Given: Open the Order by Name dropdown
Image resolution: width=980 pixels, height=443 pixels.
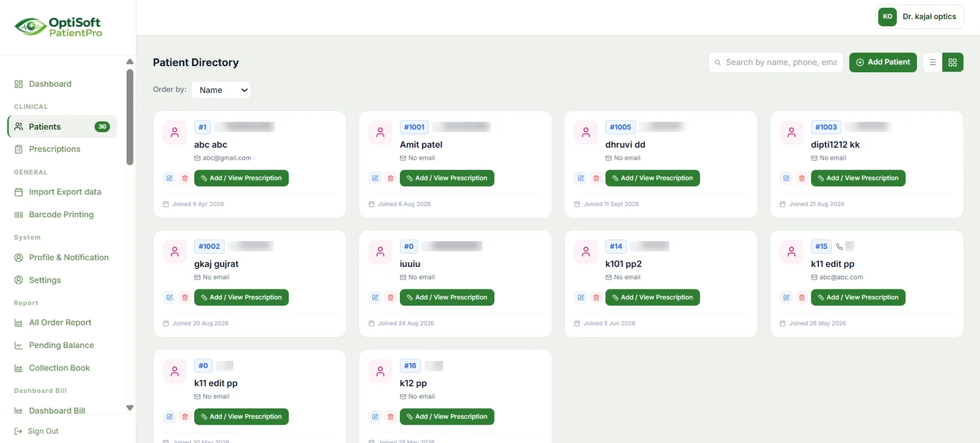Looking at the screenshot, I should [221, 90].
